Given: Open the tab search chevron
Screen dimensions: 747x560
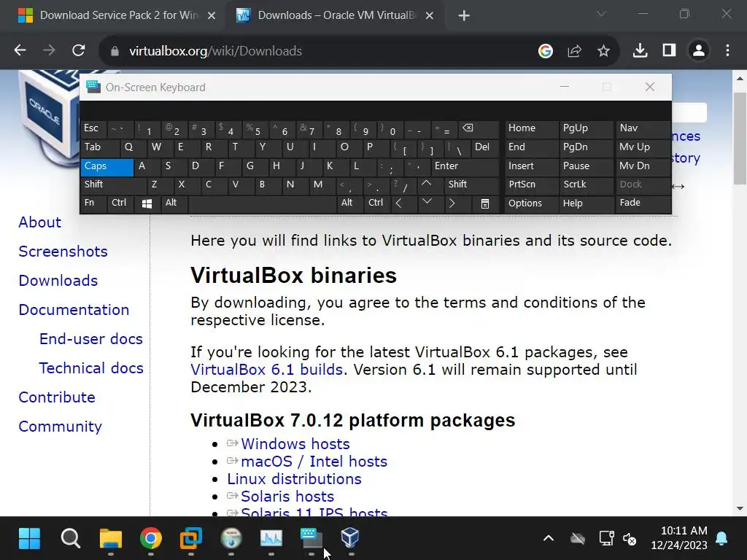Looking at the screenshot, I should 602,15.
